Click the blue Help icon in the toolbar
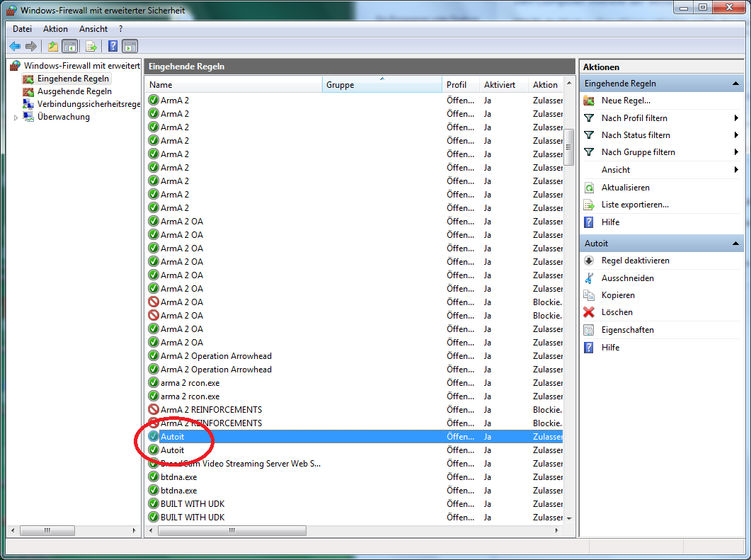 pos(113,47)
